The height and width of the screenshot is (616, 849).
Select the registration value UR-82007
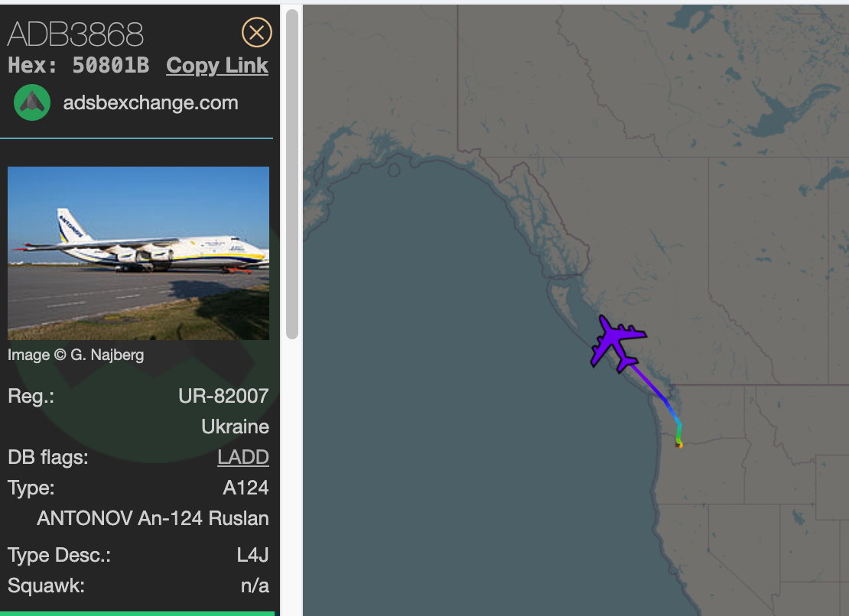click(x=223, y=396)
